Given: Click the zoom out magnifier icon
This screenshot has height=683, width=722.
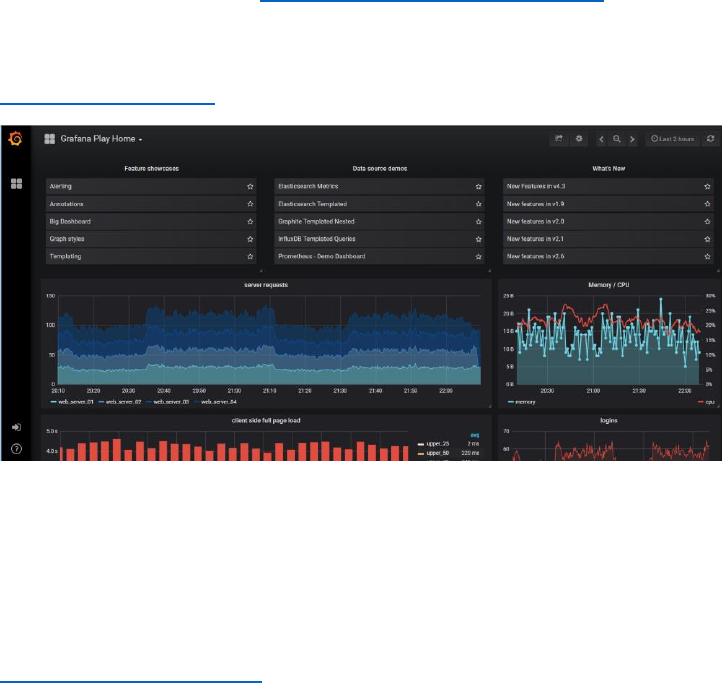Looking at the screenshot, I should 617,139.
